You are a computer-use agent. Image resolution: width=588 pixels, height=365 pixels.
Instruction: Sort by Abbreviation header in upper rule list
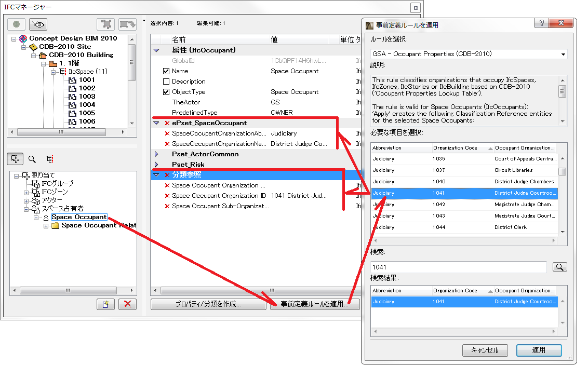coord(401,148)
